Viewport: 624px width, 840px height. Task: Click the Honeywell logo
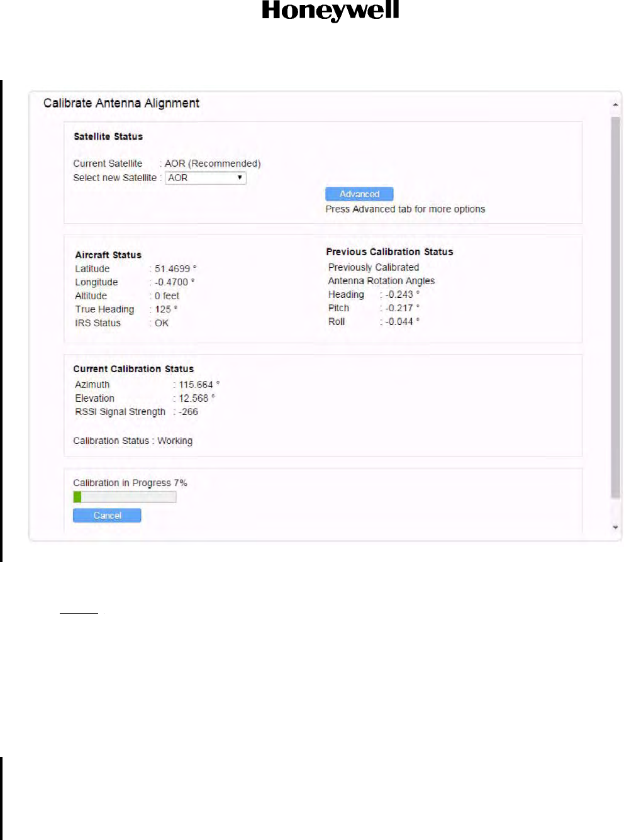330,11
